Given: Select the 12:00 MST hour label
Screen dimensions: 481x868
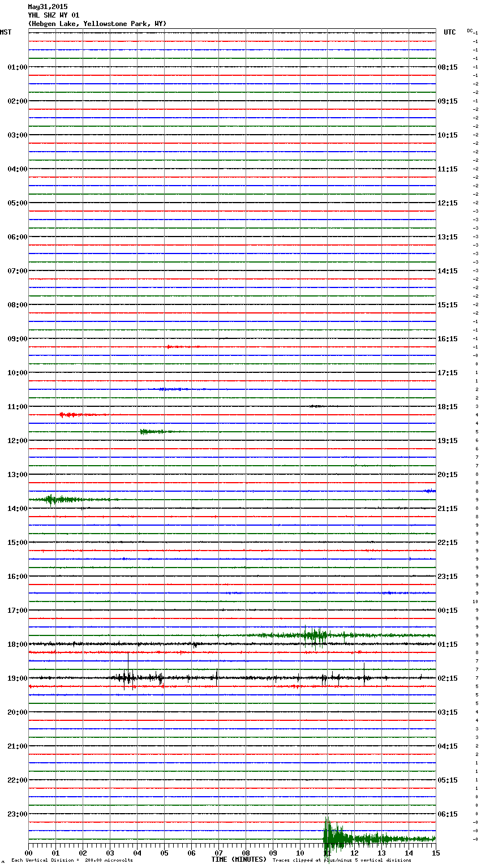Looking at the screenshot, I should 17,441.
